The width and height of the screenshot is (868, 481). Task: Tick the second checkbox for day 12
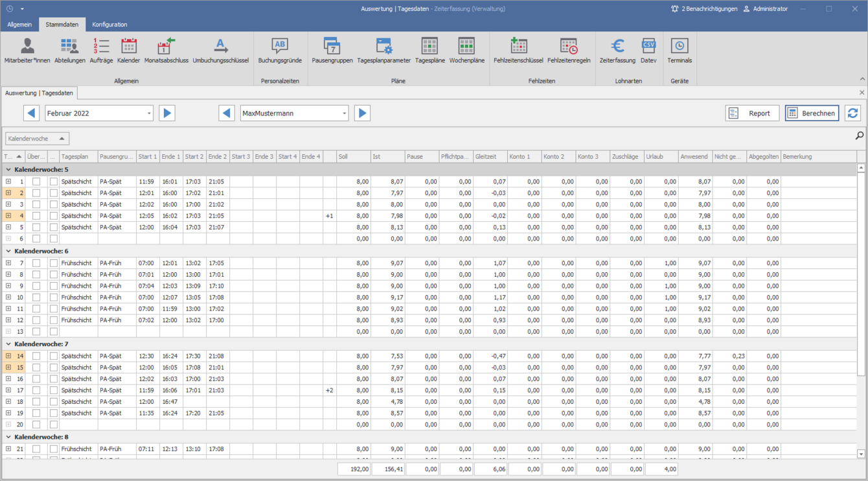coord(54,320)
